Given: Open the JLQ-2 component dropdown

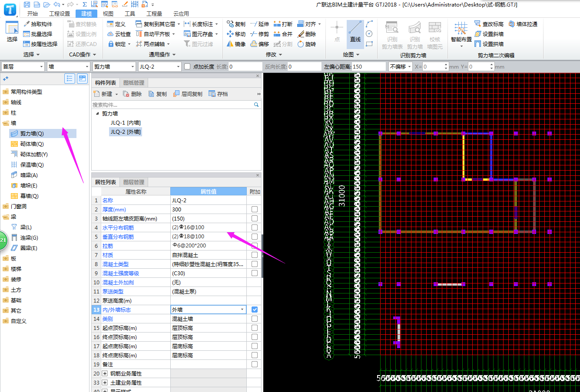Looking at the screenshot, I should [159, 66].
